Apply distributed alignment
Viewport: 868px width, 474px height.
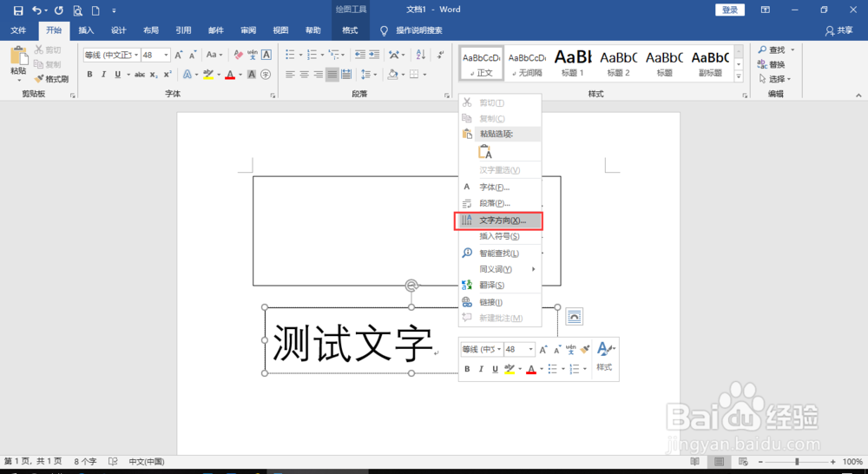346,74
